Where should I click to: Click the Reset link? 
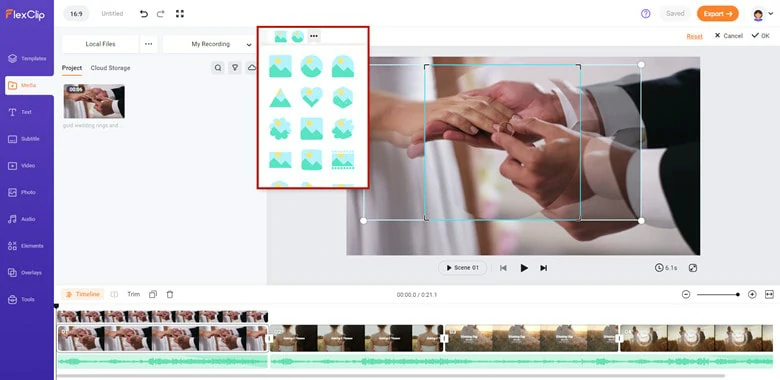click(694, 36)
